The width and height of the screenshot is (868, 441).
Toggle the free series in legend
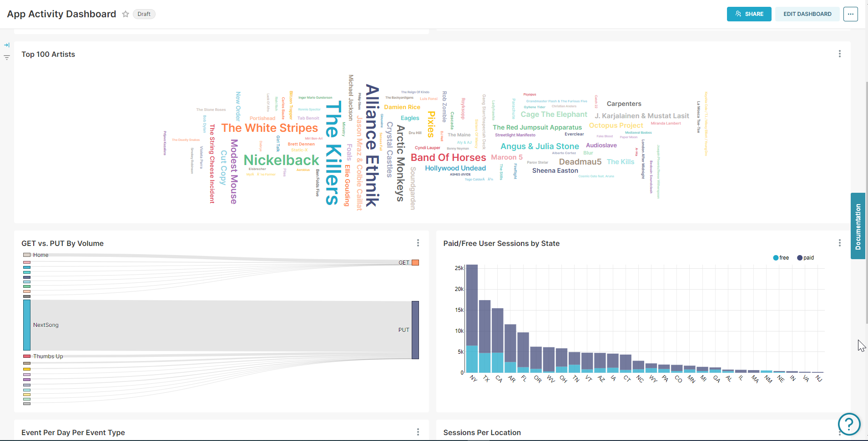tap(781, 258)
